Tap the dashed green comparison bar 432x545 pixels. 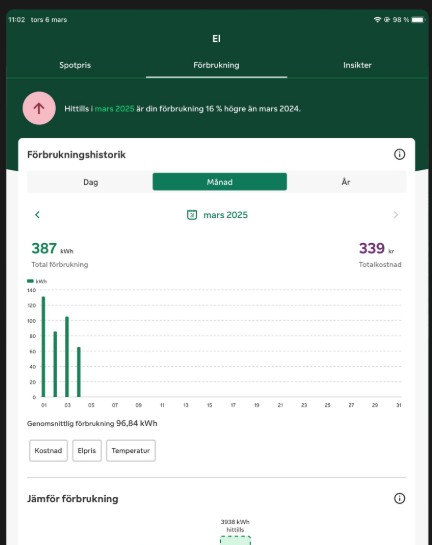[235, 540]
